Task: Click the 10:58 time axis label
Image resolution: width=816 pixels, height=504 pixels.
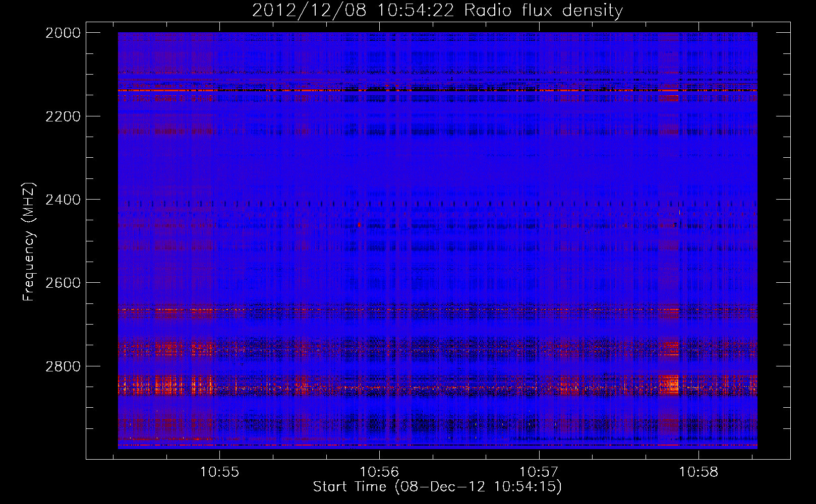Action: tap(698, 472)
